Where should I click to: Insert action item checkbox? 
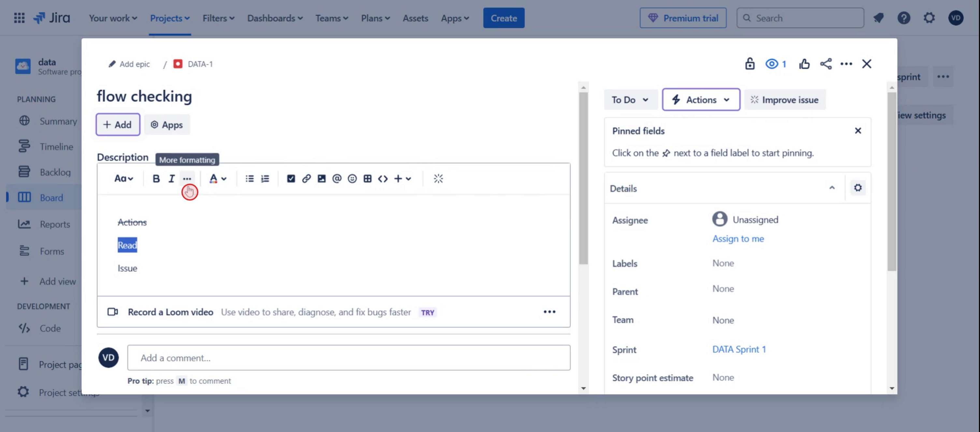[291, 179]
